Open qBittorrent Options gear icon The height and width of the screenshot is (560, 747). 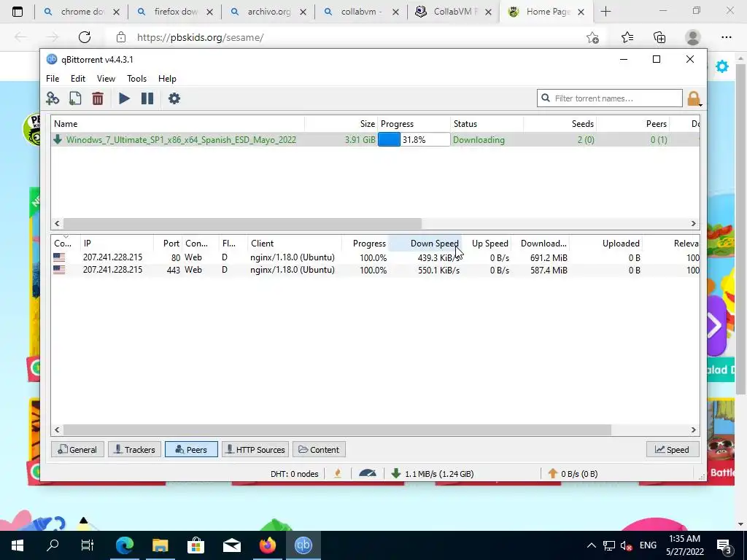(174, 98)
